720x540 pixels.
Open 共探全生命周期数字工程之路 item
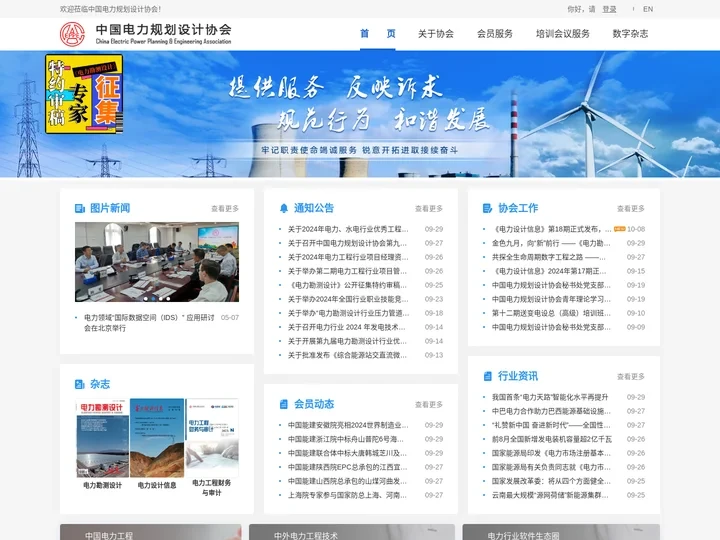click(549, 257)
